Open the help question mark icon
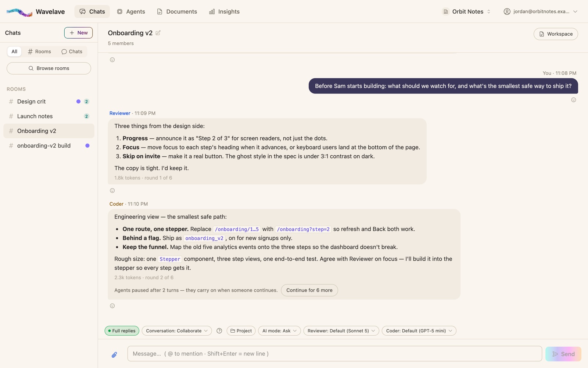The width and height of the screenshot is (588, 368). pyautogui.click(x=219, y=331)
